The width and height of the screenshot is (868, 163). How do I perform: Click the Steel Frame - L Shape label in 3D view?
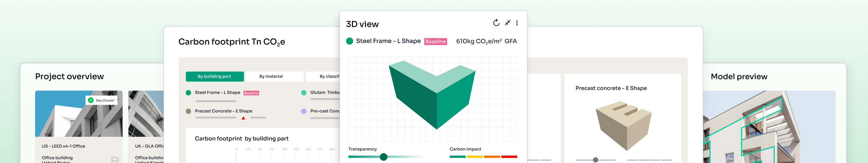[388, 41]
